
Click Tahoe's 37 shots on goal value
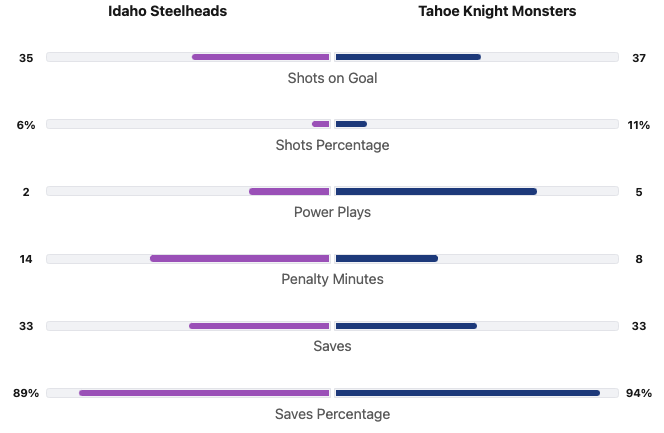[x=639, y=58]
